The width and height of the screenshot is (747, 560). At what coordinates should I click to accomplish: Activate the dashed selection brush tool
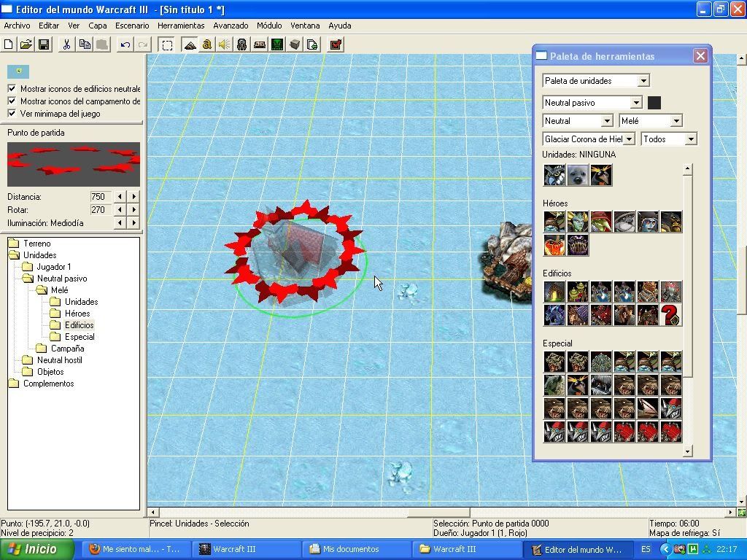pos(167,44)
